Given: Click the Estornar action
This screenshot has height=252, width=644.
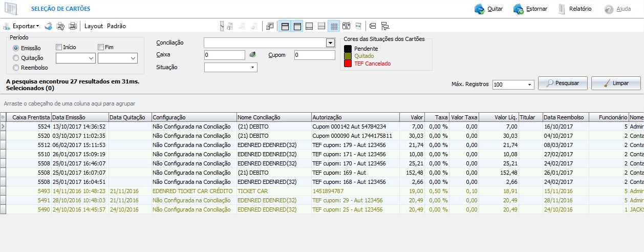Looking at the screenshot, I should point(530,9).
